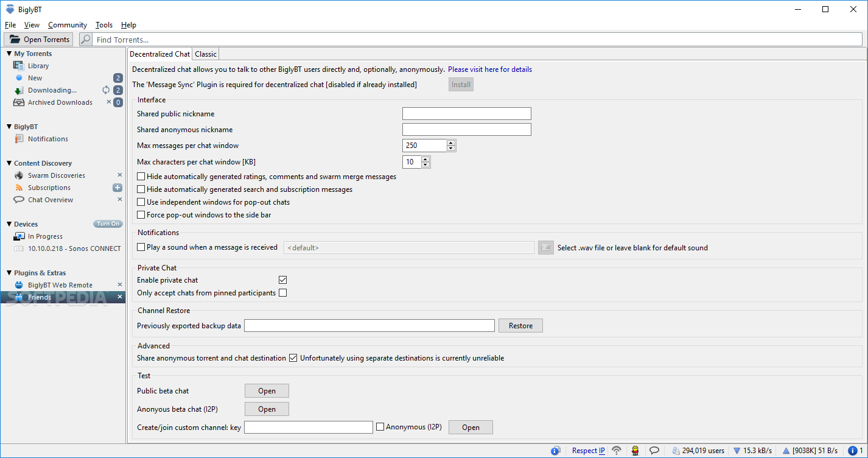
Task: Collapse the BiglyBT sidebar section
Action: 9,127
